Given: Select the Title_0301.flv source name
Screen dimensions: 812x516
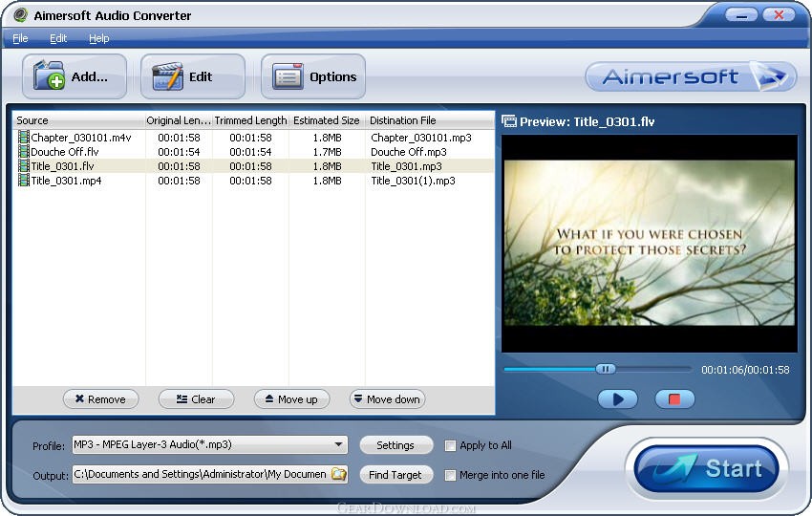Looking at the screenshot, I should click(63, 166).
